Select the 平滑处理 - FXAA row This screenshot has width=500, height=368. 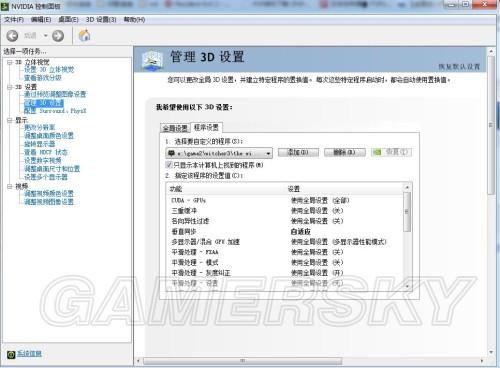(x=285, y=252)
